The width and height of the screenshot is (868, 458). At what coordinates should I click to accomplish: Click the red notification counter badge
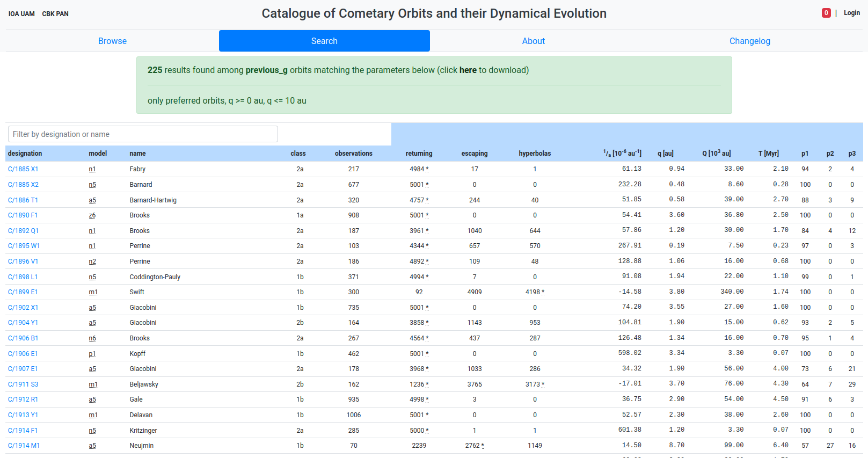pos(826,13)
